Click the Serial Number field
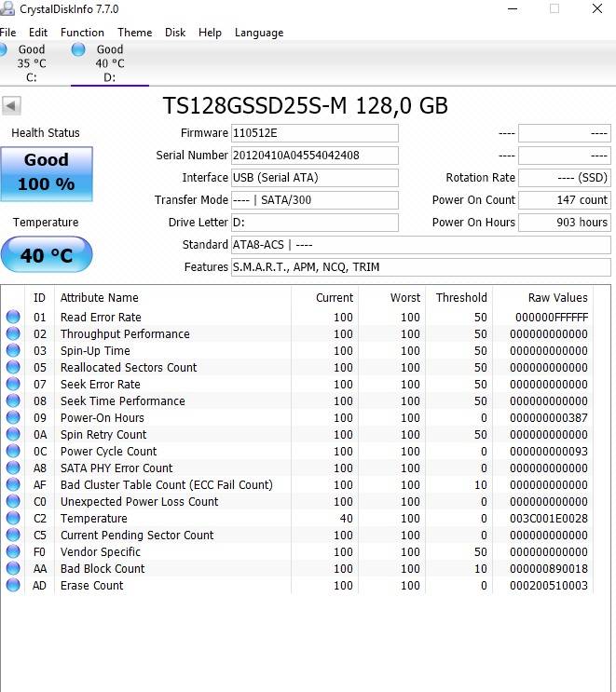The height and width of the screenshot is (692, 616). pyautogui.click(x=314, y=156)
